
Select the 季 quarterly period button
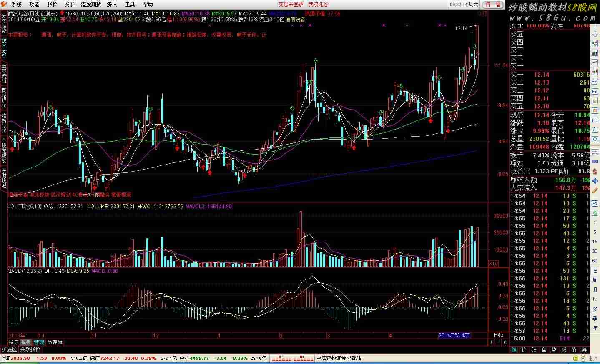[x=595, y=319]
